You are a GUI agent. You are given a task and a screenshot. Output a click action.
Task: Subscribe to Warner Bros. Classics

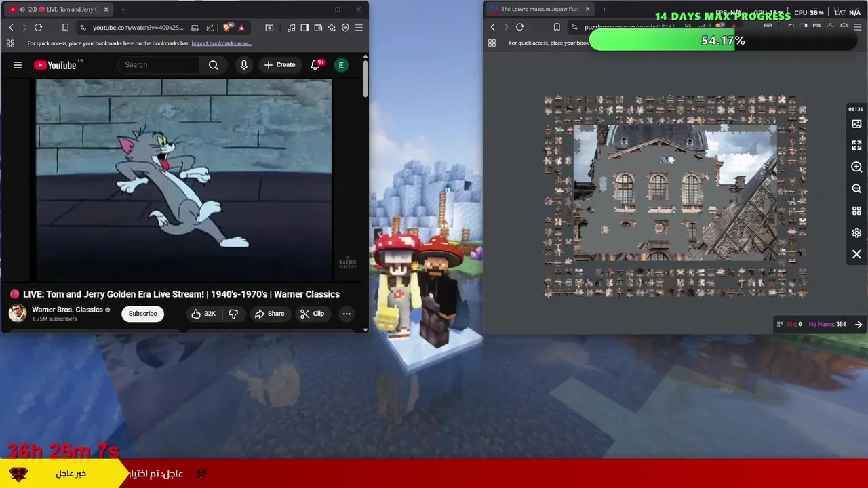pos(142,314)
